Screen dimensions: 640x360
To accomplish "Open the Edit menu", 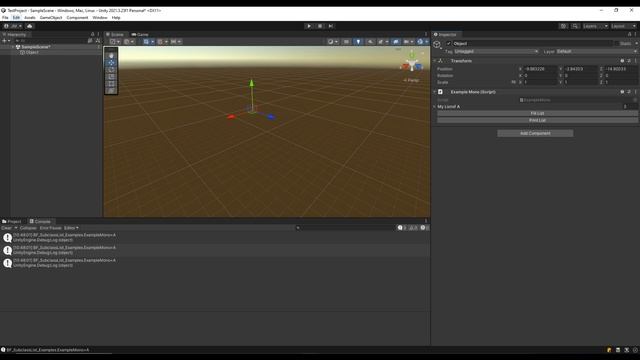I will (x=16, y=18).
